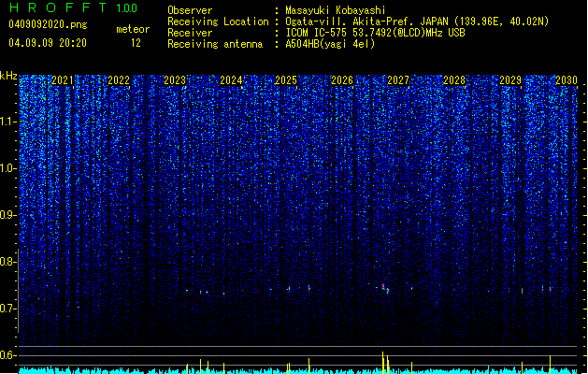Click the 2024 time marker

[231, 80]
